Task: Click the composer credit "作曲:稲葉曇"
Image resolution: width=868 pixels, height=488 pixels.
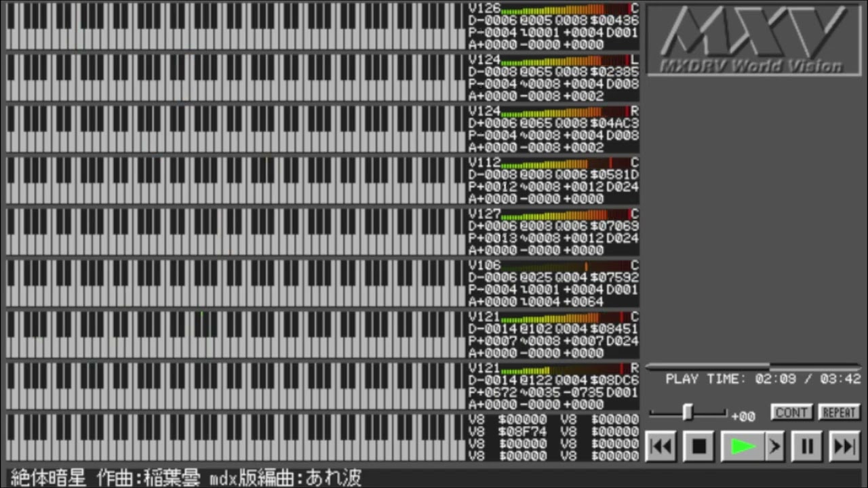Action: pos(149,478)
